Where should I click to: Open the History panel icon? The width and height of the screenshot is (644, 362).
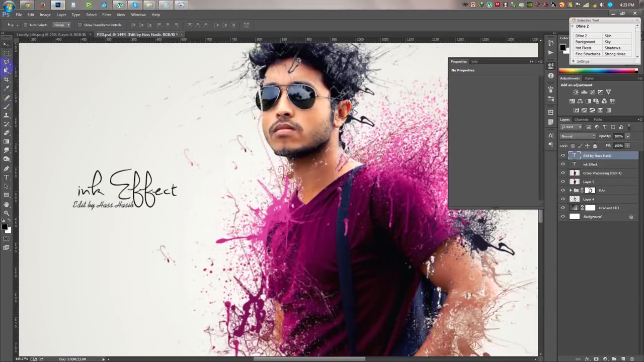pos(551,43)
